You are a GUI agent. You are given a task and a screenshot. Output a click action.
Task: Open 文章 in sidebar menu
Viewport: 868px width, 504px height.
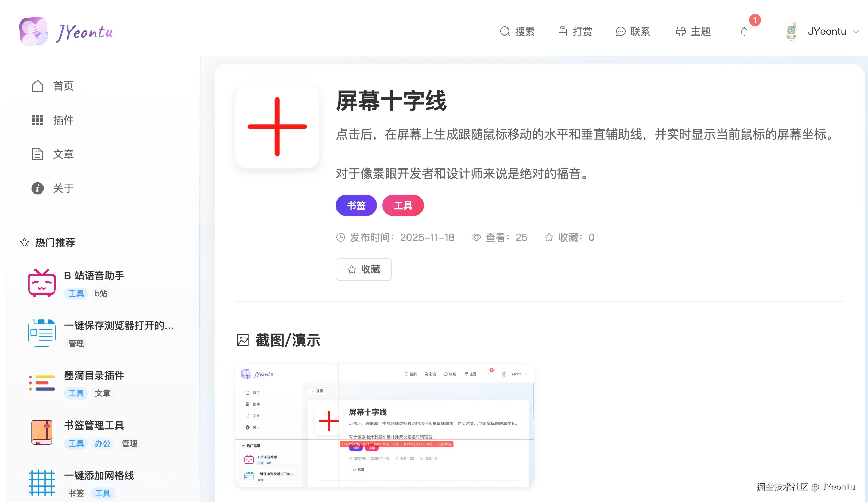point(53,154)
